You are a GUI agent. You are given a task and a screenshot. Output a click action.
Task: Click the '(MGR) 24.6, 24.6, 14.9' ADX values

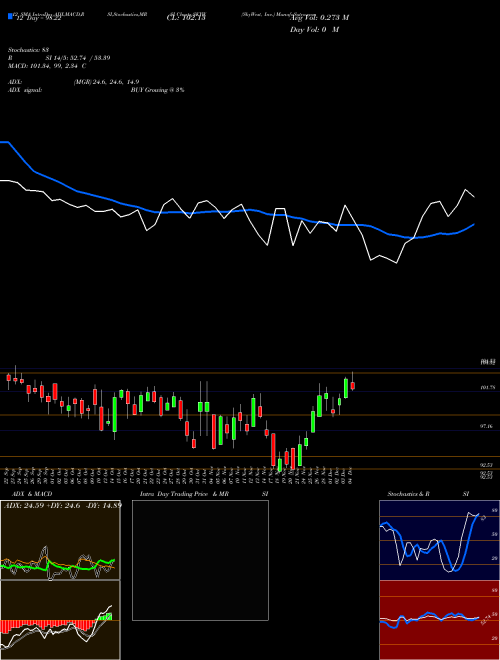(x=106, y=82)
